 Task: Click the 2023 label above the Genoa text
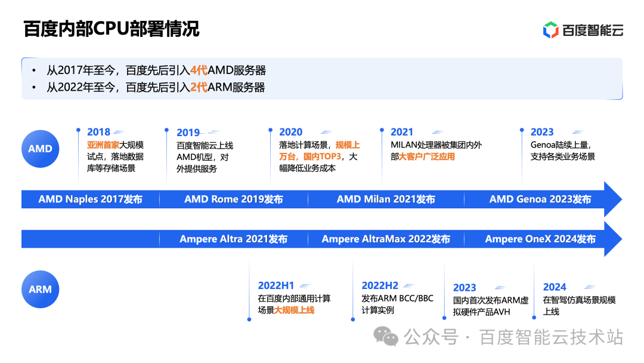tap(542, 132)
